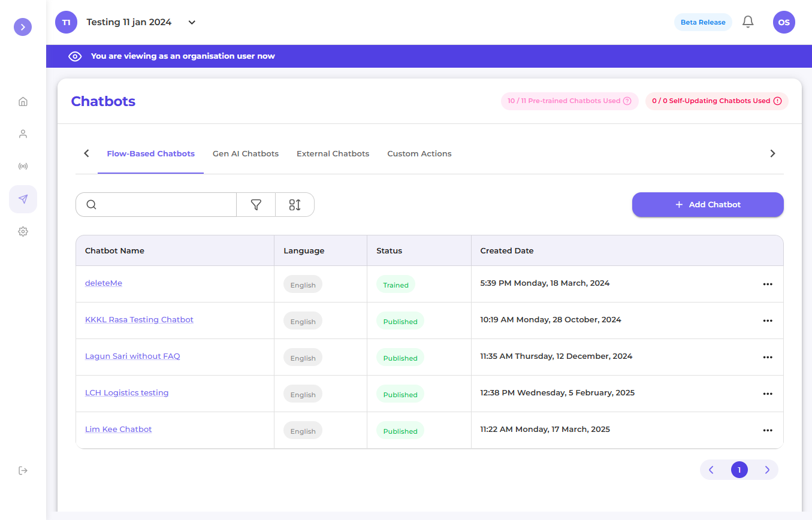Open the sort order button
The image size is (812, 520).
point(295,204)
